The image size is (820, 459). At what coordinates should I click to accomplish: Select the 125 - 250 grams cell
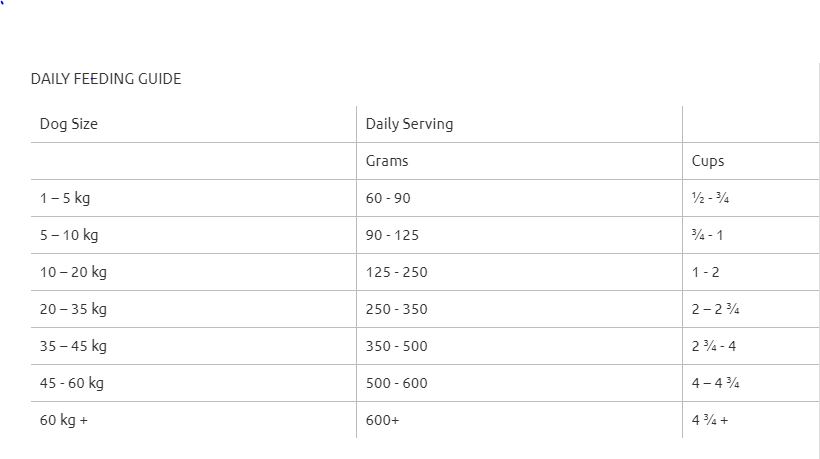click(396, 272)
